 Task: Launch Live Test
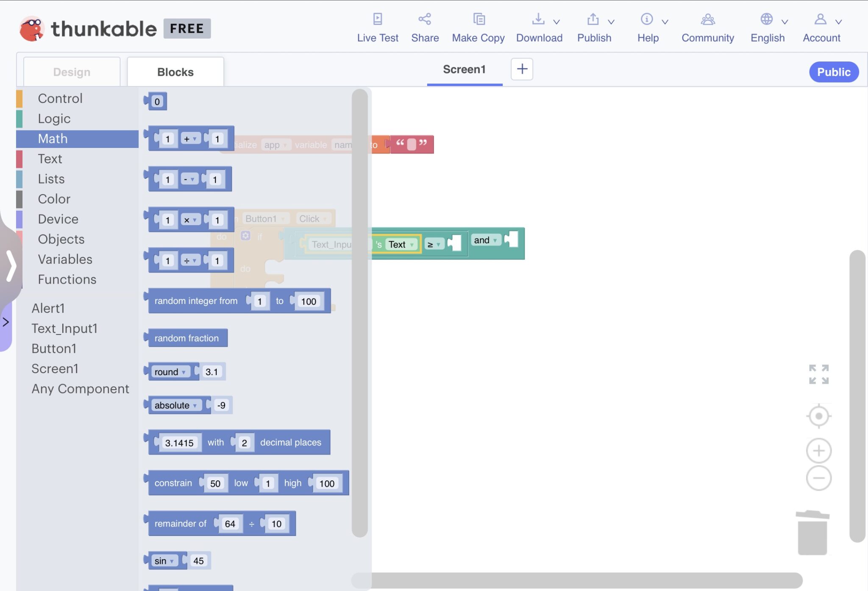tap(378, 28)
